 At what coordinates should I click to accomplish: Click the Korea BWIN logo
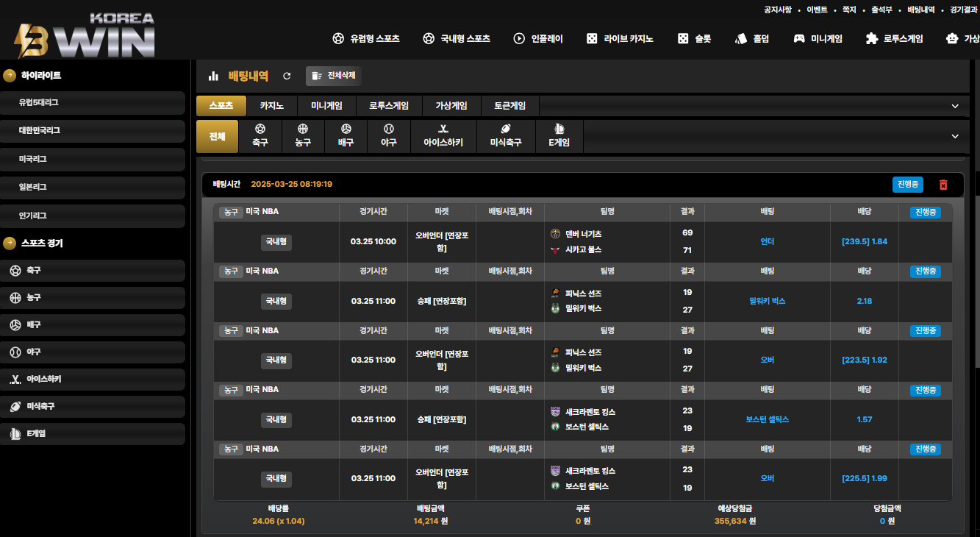point(85,35)
